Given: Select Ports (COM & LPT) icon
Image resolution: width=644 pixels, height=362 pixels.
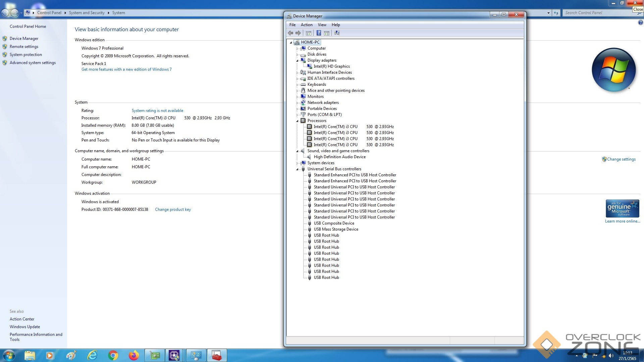Looking at the screenshot, I should 303,115.
